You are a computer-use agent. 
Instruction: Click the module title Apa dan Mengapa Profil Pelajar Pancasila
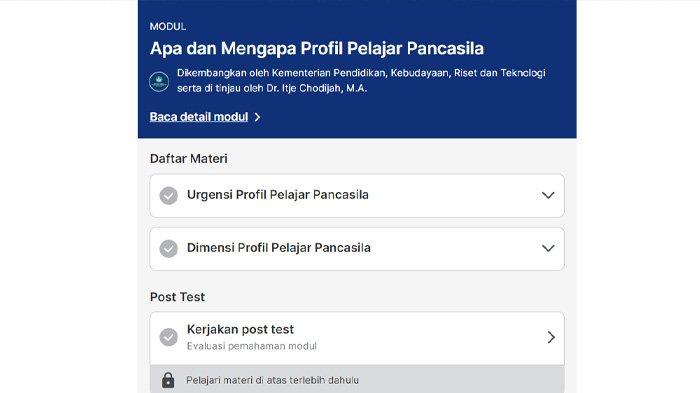point(317,48)
